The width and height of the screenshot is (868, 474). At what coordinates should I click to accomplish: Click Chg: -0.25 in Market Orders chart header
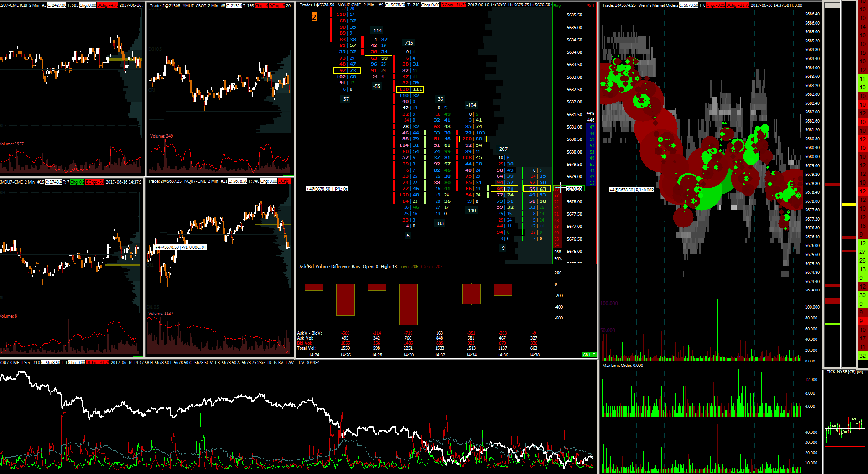point(715,5)
